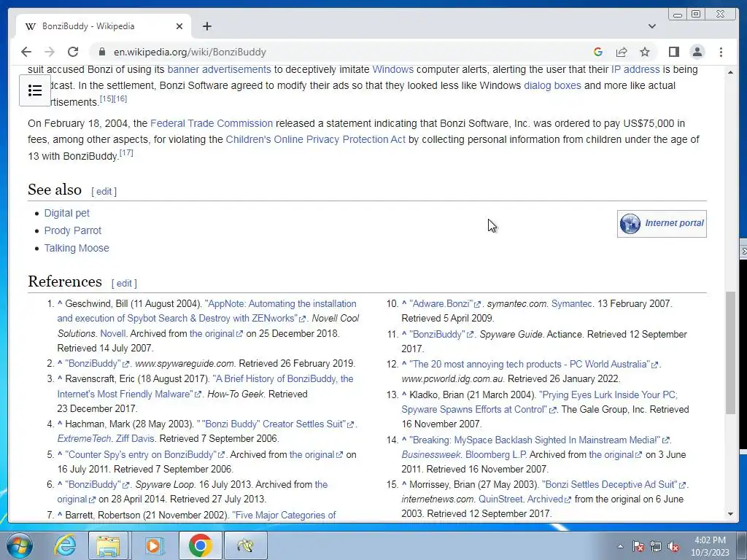This screenshot has height=560, width=747.
Task: Open the Talking Moose article
Action: click(77, 248)
